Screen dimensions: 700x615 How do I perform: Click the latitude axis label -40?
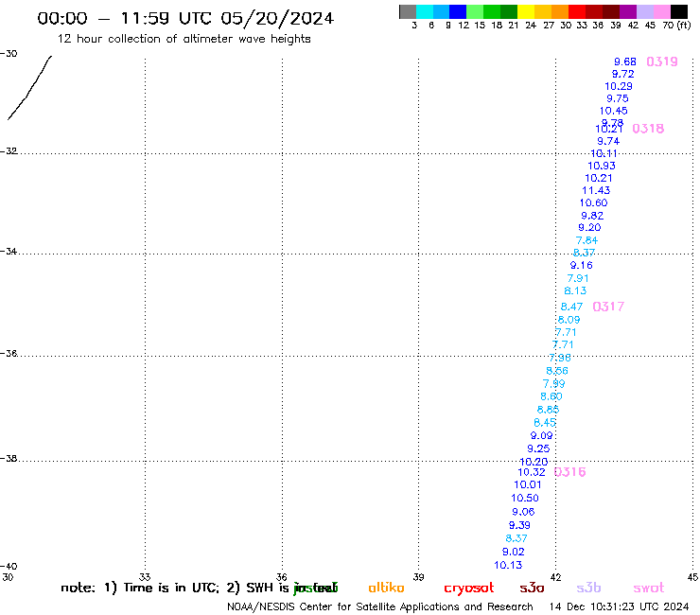[9, 566]
